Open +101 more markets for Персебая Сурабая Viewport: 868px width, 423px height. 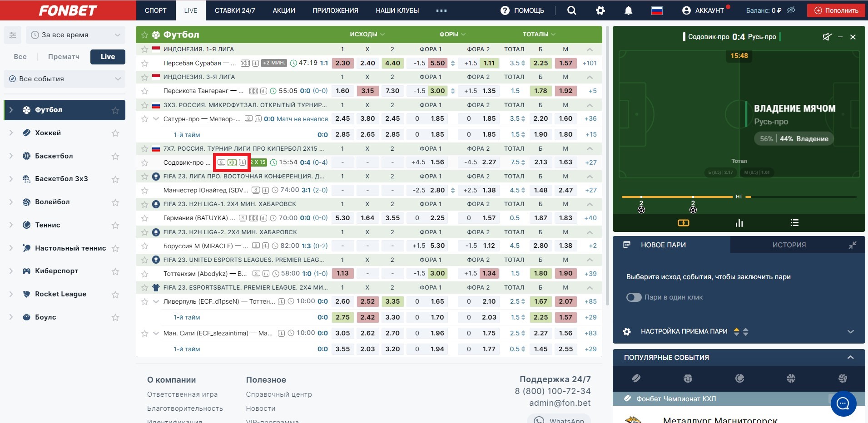(x=590, y=64)
